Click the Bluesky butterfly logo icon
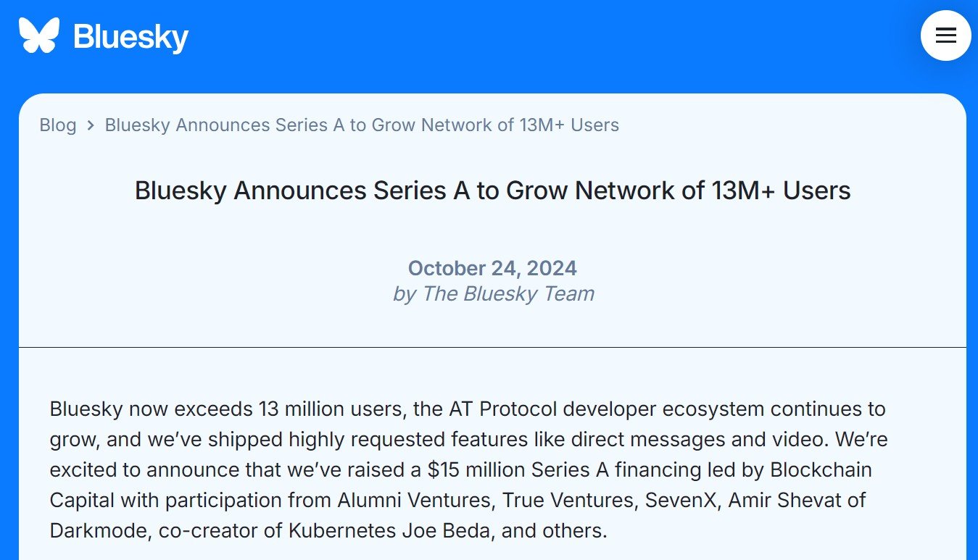The image size is (978, 560). (x=38, y=35)
